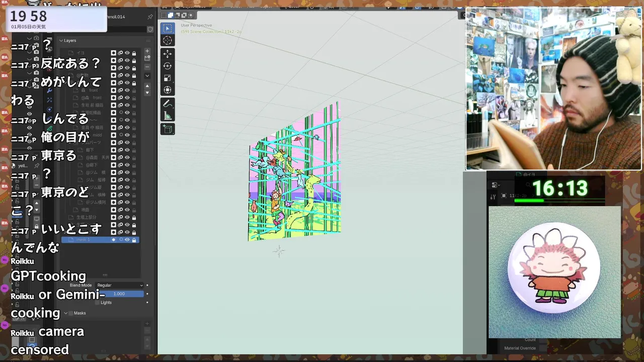
Task: Click the Material Override label
Action: [520, 348]
